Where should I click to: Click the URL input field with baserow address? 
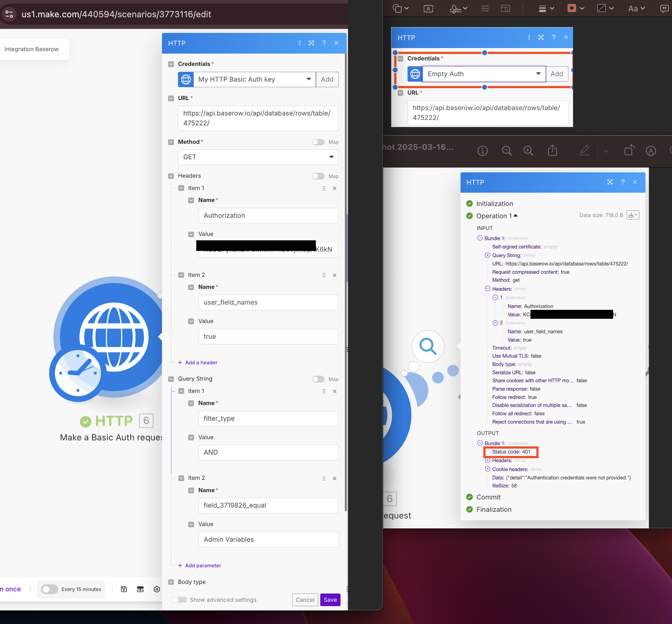point(258,118)
